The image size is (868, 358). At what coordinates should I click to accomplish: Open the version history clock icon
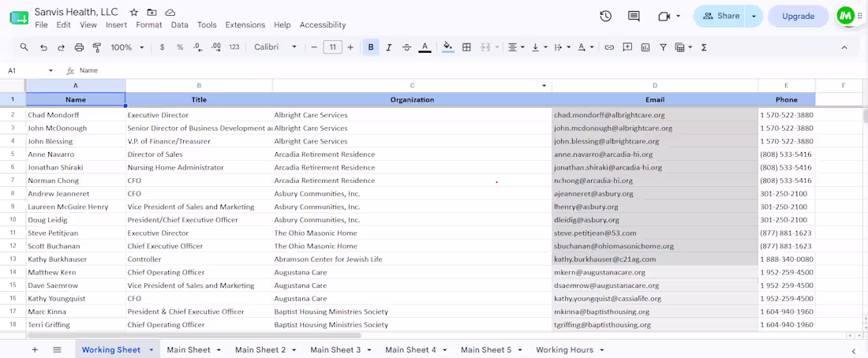tap(605, 16)
